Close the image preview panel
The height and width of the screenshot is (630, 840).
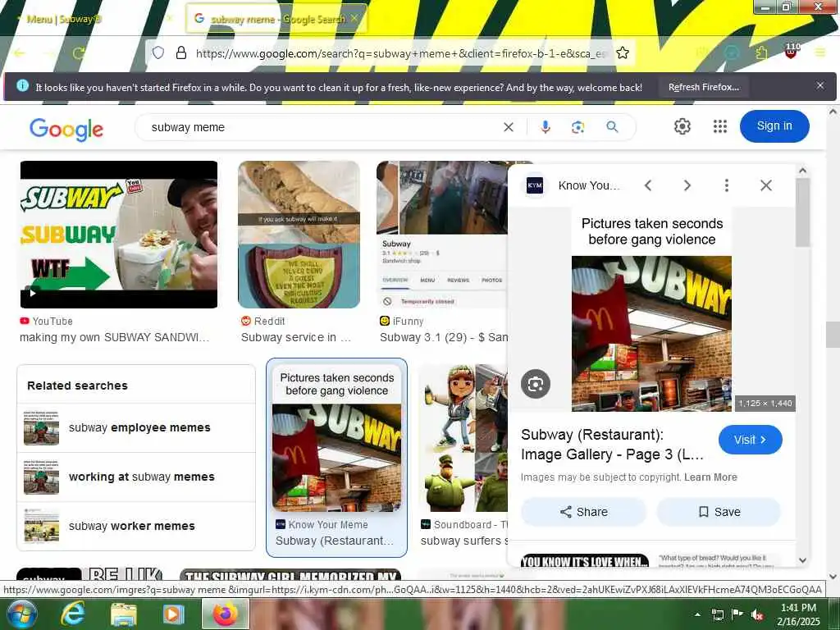[766, 185]
